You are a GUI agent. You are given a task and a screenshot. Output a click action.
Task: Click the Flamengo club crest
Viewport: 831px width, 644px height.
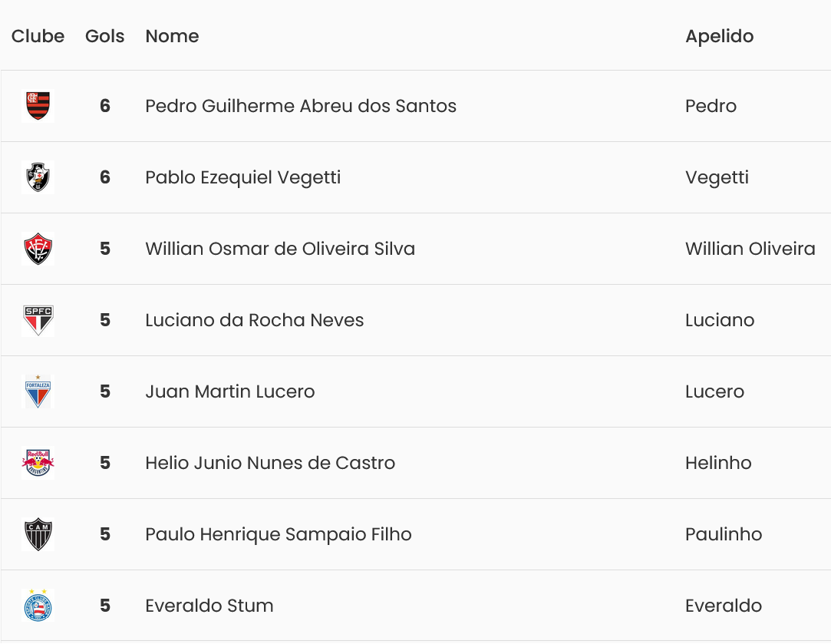pyautogui.click(x=38, y=106)
